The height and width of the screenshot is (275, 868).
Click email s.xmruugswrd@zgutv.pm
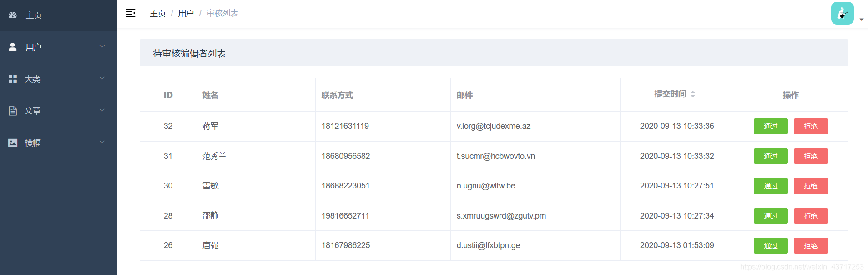point(501,216)
